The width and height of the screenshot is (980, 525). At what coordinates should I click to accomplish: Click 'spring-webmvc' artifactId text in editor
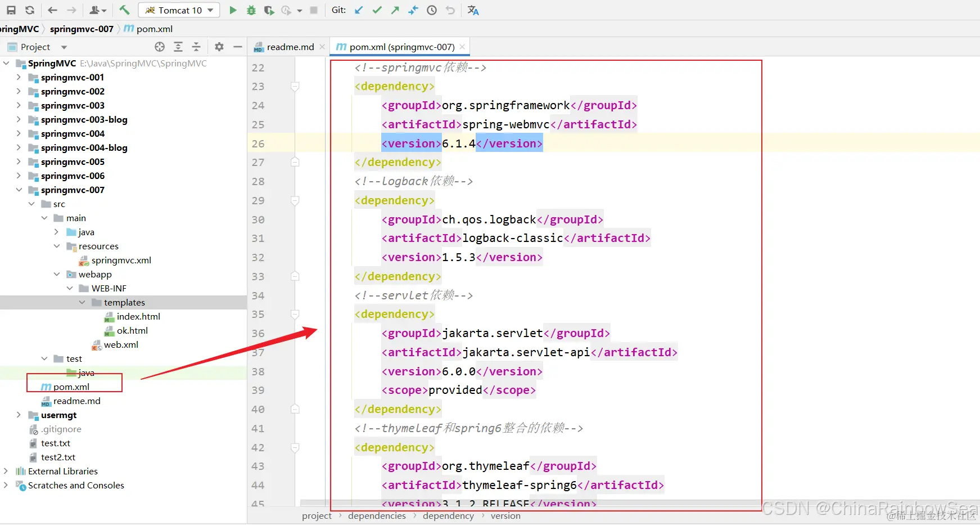pos(506,124)
